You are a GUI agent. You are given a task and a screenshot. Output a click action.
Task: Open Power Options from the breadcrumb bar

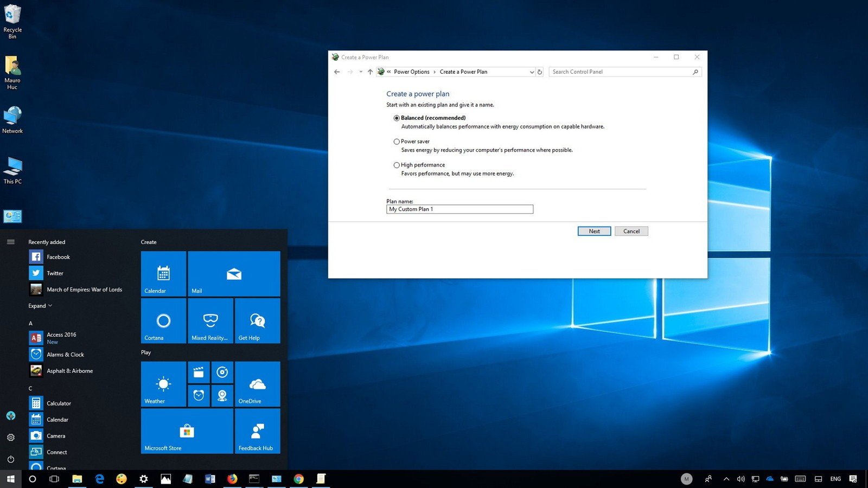pos(412,72)
